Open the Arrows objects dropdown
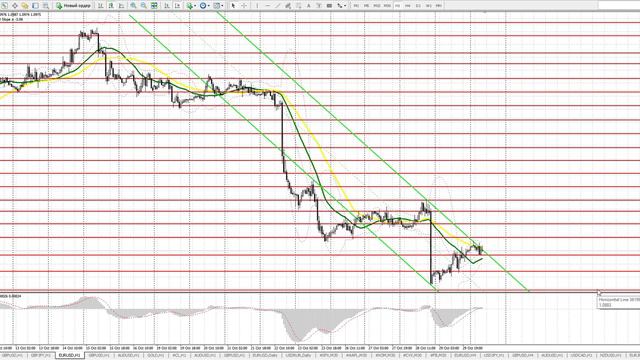 (341, 6)
